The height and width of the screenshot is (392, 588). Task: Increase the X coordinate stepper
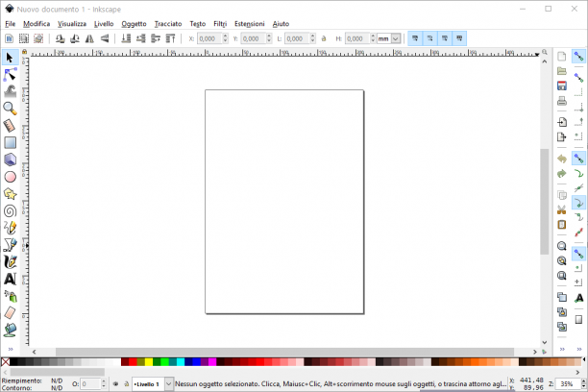point(226,36)
